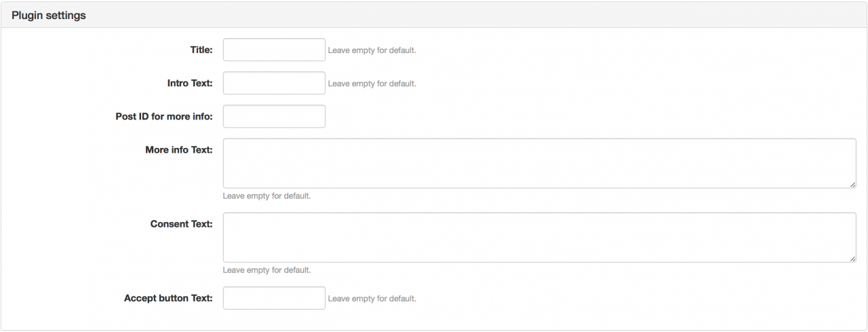Click the "Title:" label
The image size is (868, 332).
[x=201, y=50]
